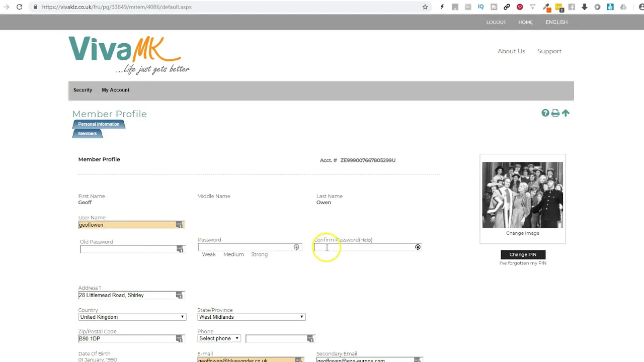This screenshot has width=644, height=362.
Task: Click the Strong password strength label
Action: click(259, 254)
